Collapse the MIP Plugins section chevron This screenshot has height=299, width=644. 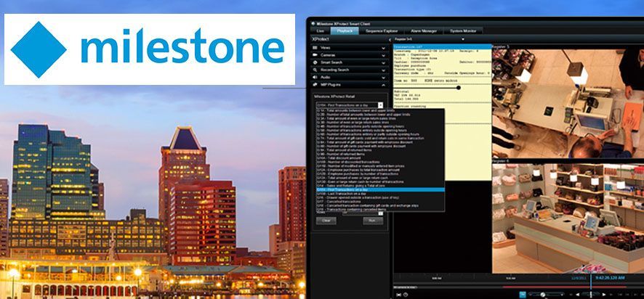(384, 85)
